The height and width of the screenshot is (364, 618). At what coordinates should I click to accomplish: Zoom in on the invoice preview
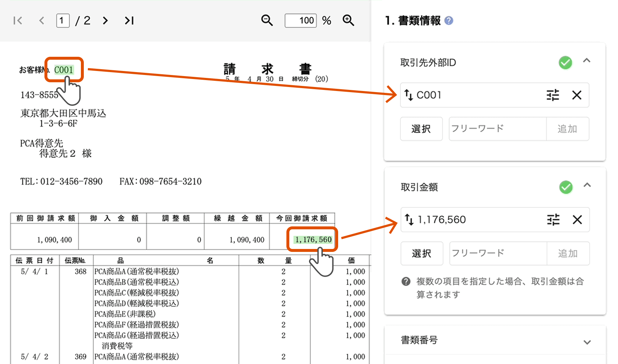[x=348, y=21]
